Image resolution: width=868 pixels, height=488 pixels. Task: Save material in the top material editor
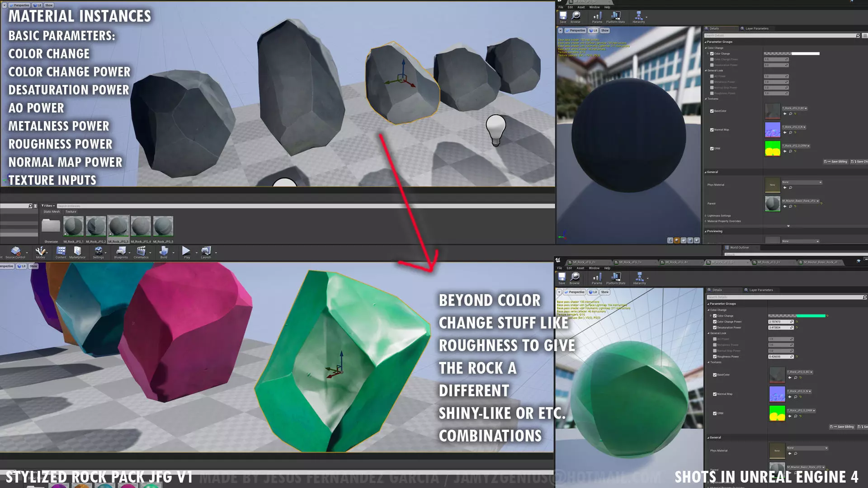(563, 17)
